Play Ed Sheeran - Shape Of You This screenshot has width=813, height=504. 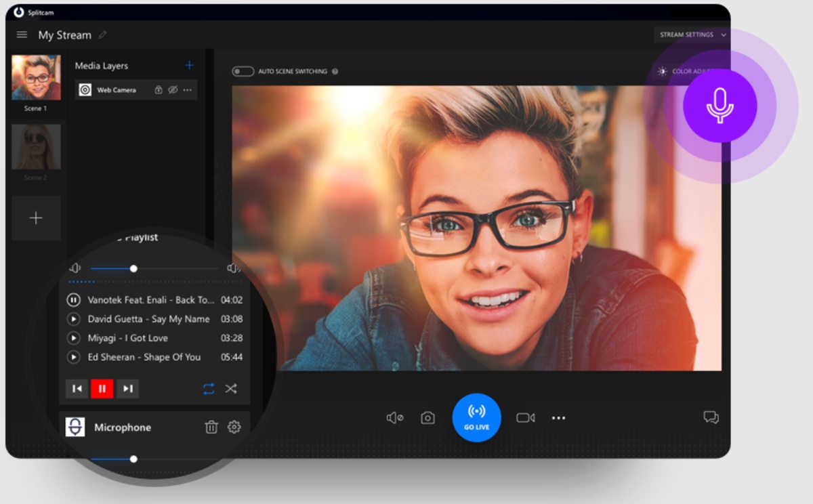coord(72,357)
